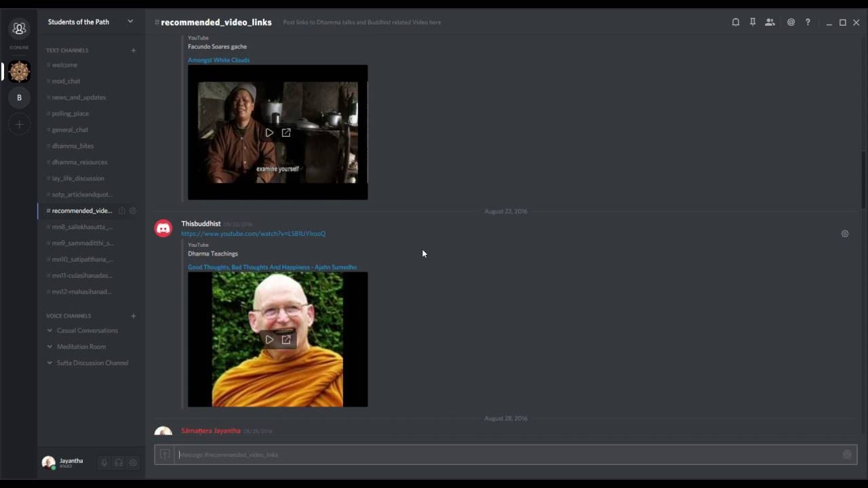Play the Ajahn Sumedho video

(x=269, y=340)
